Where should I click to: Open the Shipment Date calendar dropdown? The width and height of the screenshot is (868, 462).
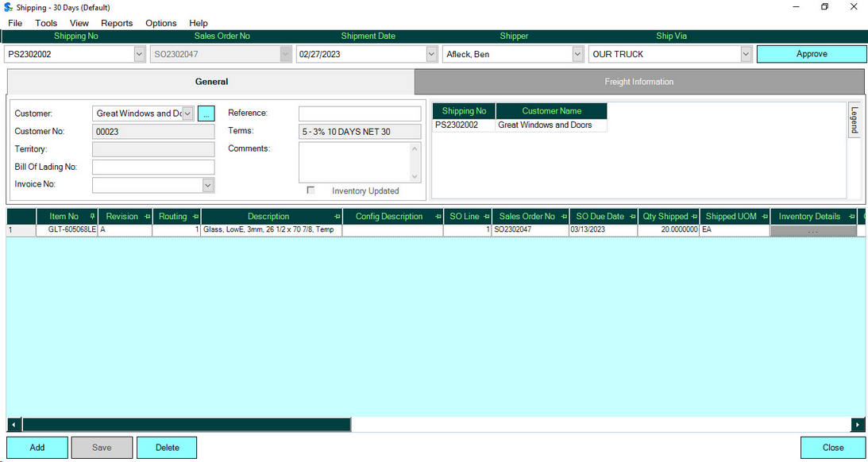click(x=430, y=54)
